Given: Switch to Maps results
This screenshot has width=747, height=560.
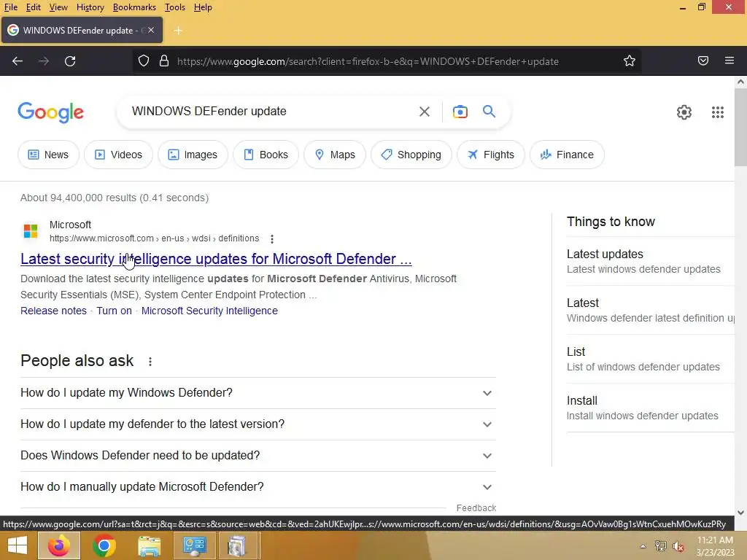Looking at the screenshot, I should [335, 155].
